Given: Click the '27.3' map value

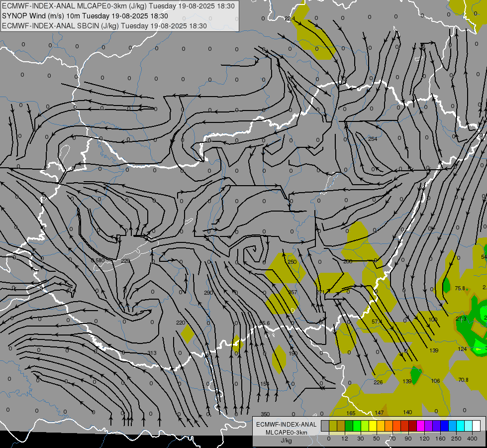Looking at the screenshot, I should (x=461, y=319).
